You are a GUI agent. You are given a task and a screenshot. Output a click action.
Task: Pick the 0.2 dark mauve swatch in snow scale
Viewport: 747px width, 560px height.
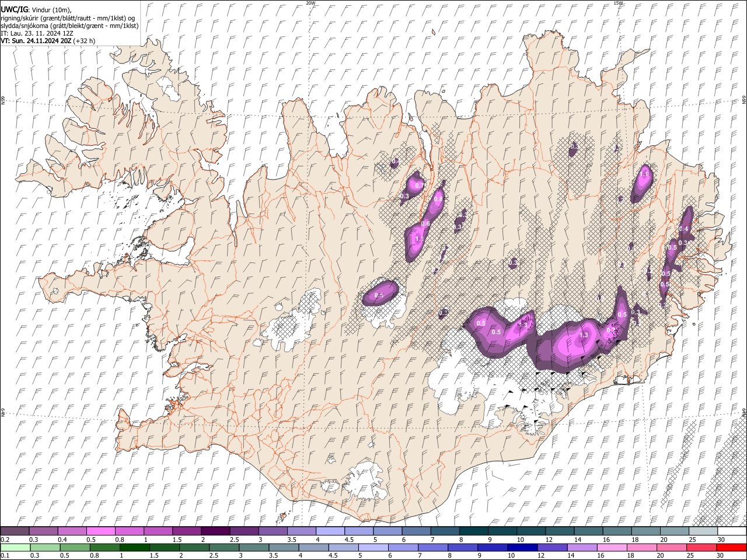[15, 531]
